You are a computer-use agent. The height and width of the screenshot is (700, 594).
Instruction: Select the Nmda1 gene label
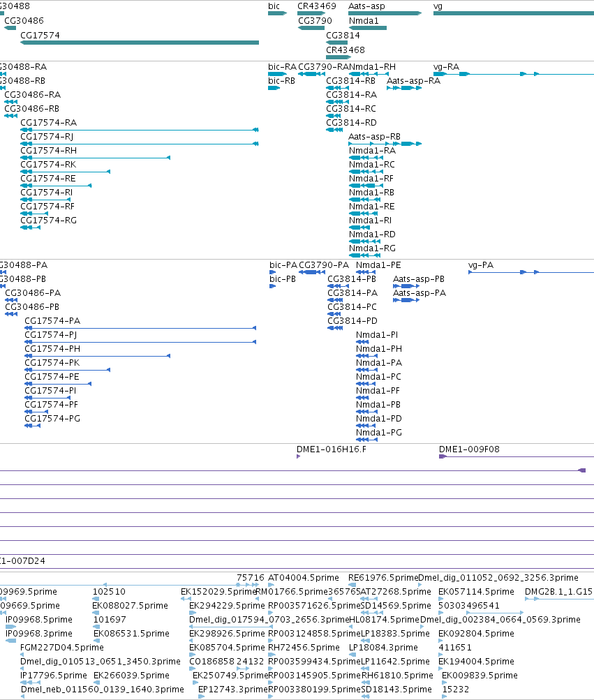tap(364, 20)
